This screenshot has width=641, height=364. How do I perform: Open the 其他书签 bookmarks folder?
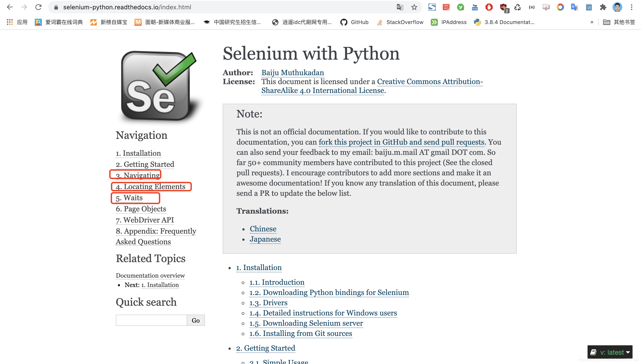pyautogui.click(x=619, y=22)
